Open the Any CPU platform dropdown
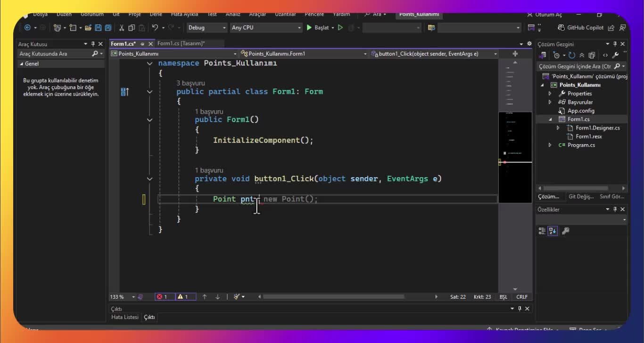Viewport: 644px width, 343px height. point(266,28)
